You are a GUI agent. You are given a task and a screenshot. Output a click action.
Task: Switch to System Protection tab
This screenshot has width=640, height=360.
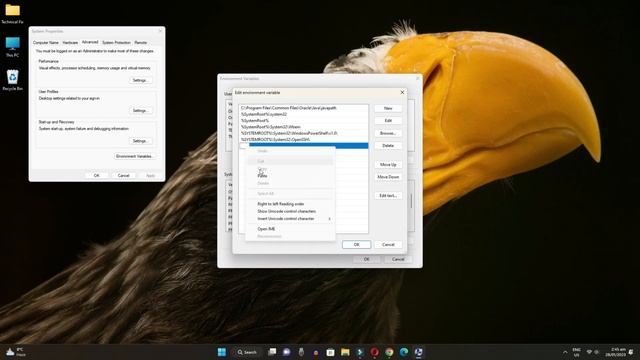116,42
